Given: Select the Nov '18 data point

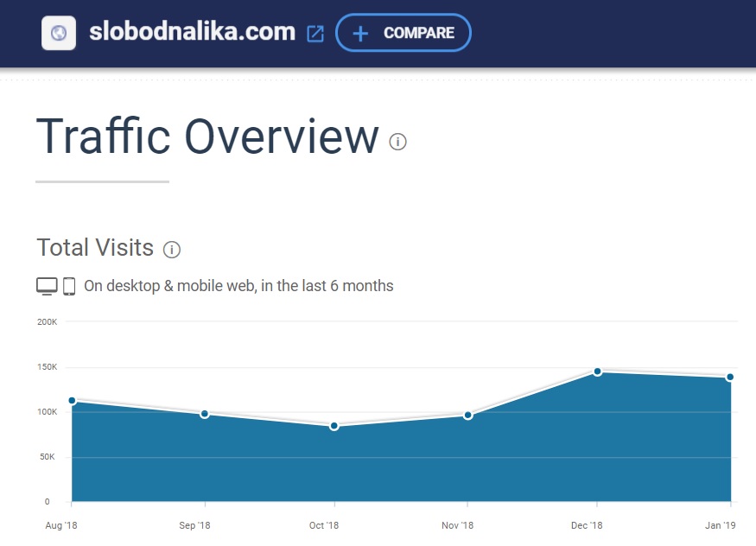Looking at the screenshot, I should [x=467, y=416].
